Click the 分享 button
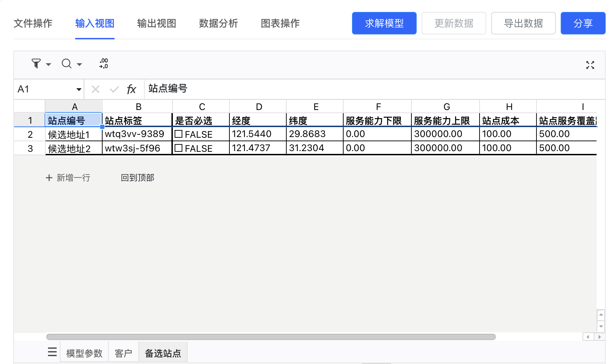This screenshot has width=612, height=364. 583,24
